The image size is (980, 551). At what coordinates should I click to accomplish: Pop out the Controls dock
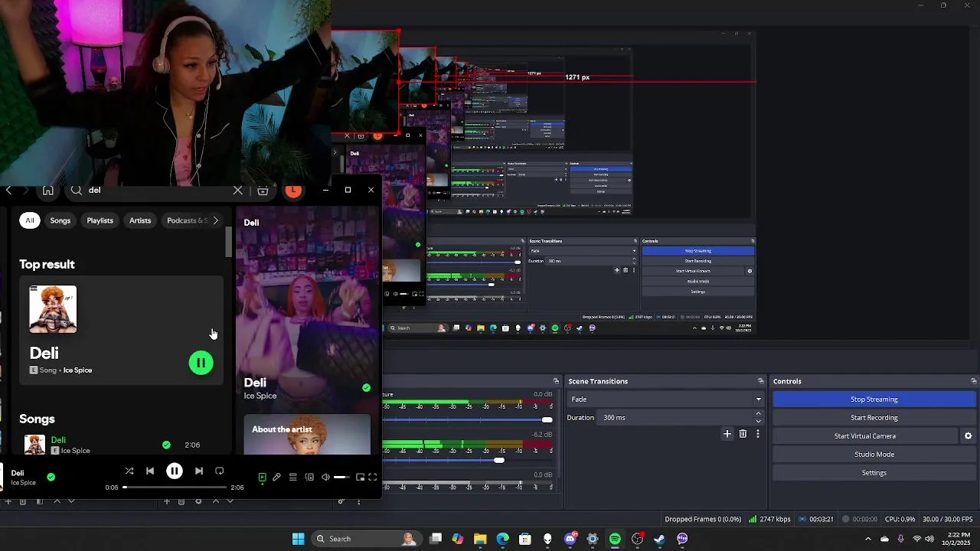click(973, 381)
